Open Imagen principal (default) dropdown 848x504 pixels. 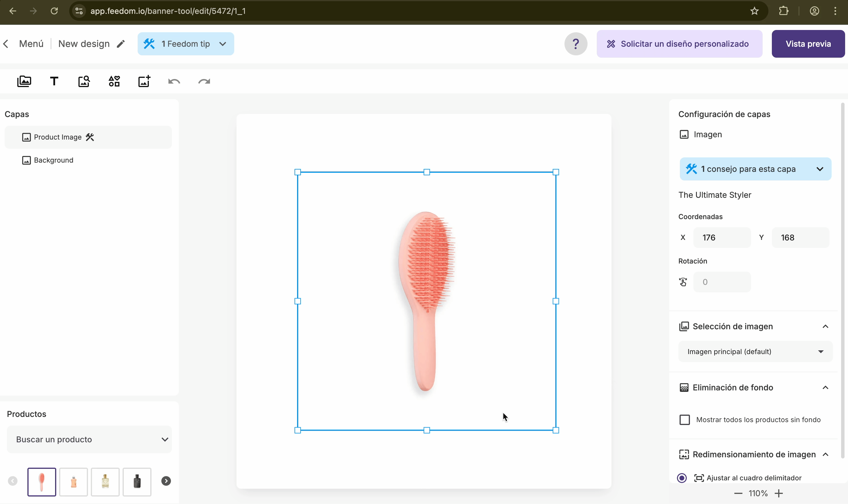(755, 351)
